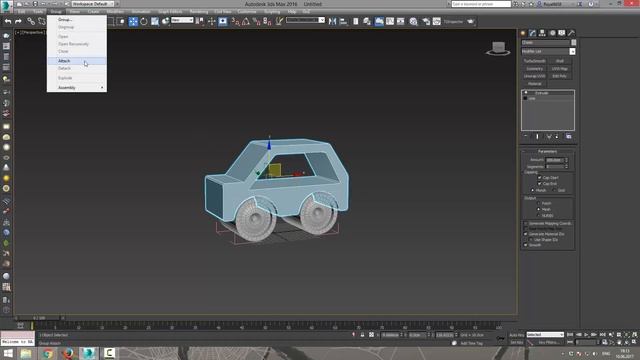The height and width of the screenshot is (360, 640).
Task: Open the reference coordinate system dropdown
Action: [x=182, y=20]
